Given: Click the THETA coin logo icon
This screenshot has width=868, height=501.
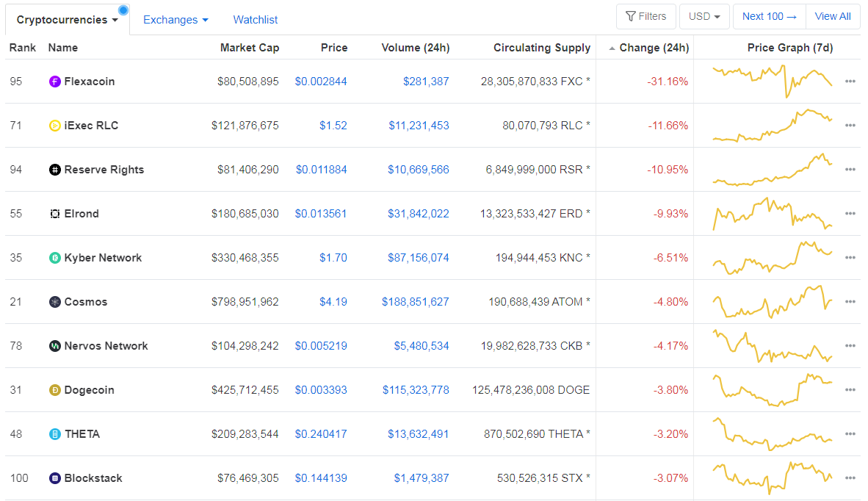Looking at the screenshot, I should pyautogui.click(x=55, y=435).
